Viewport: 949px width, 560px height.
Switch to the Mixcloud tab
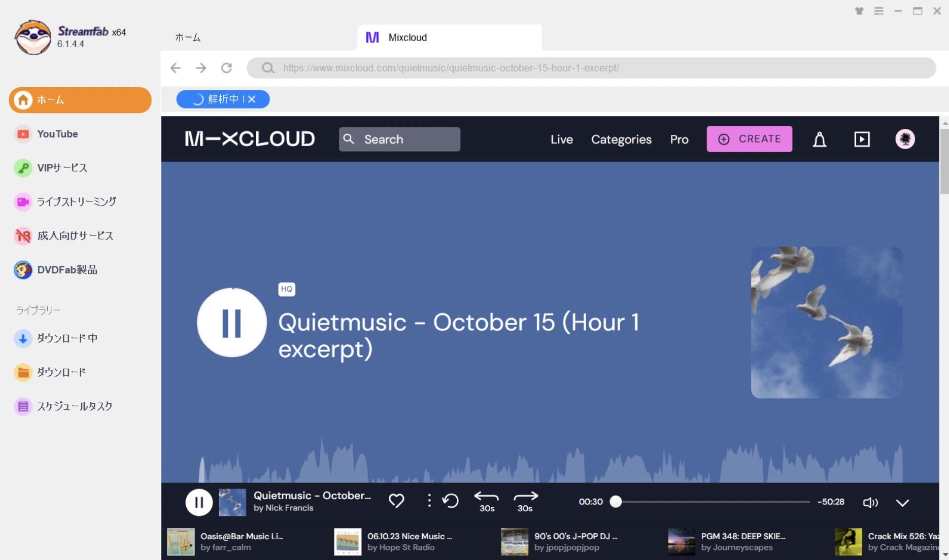(x=449, y=38)
